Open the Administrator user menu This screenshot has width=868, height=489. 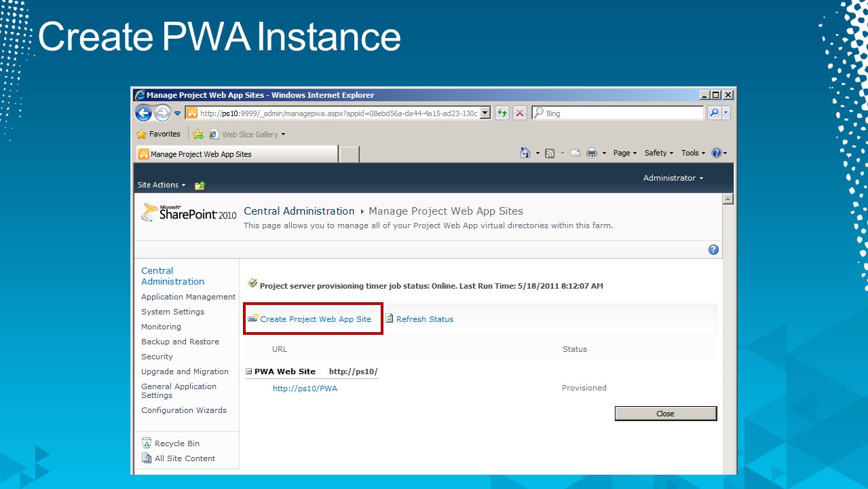pos(673,178)
